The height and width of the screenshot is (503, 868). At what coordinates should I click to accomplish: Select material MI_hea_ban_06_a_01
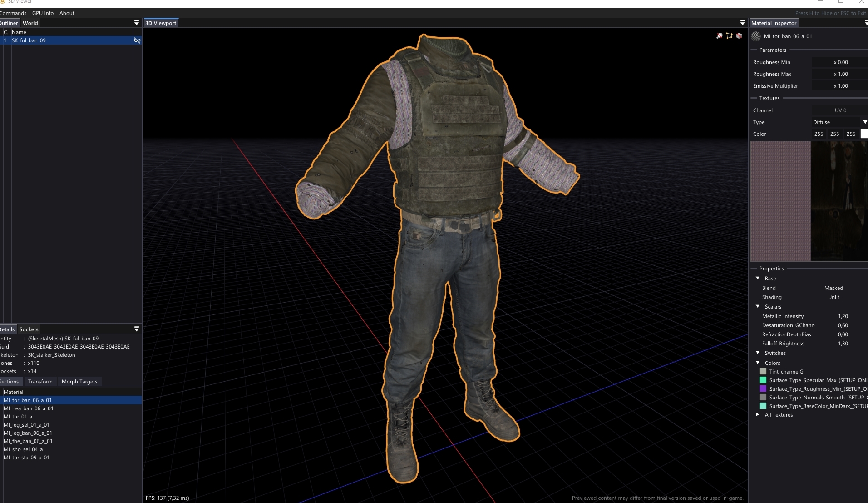[71, 408]
